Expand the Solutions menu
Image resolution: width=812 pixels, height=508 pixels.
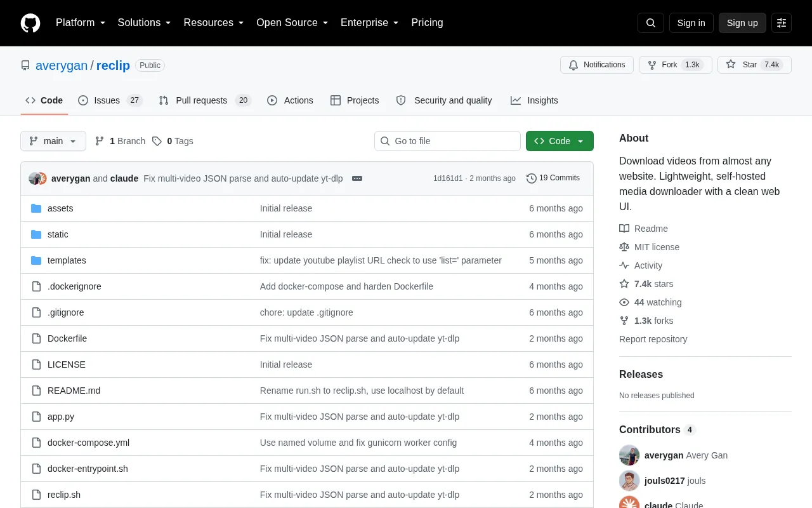coord(145,23)
